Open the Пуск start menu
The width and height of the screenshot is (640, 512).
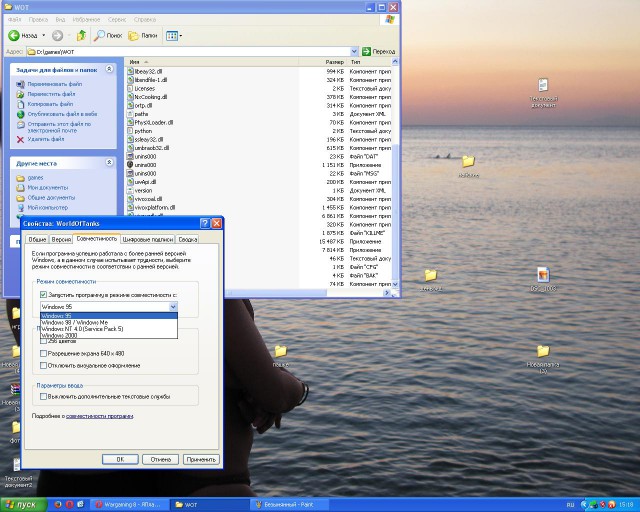[x=23, y=505]
